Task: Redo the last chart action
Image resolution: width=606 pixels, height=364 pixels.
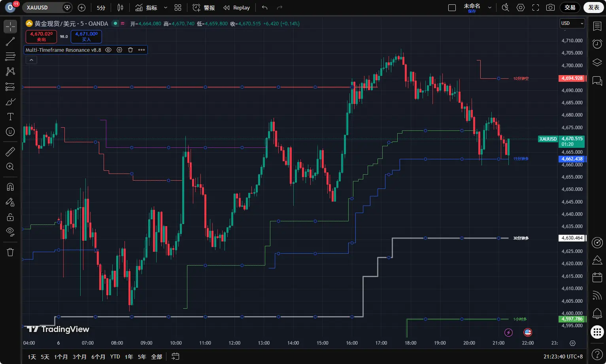Action: [x=279, y=8]
